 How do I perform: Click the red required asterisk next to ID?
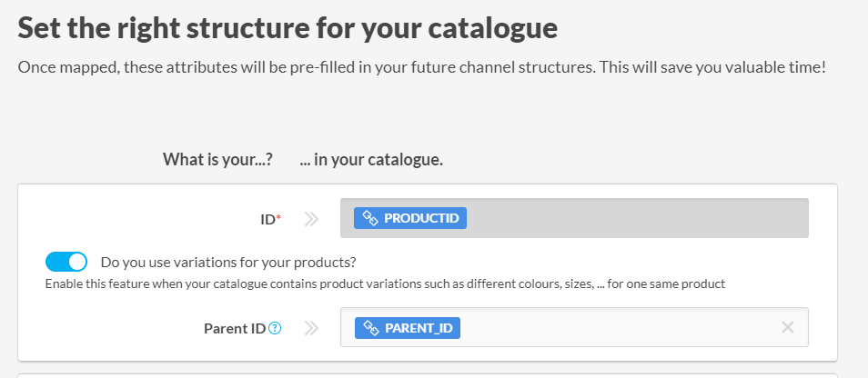coord(279,217)
